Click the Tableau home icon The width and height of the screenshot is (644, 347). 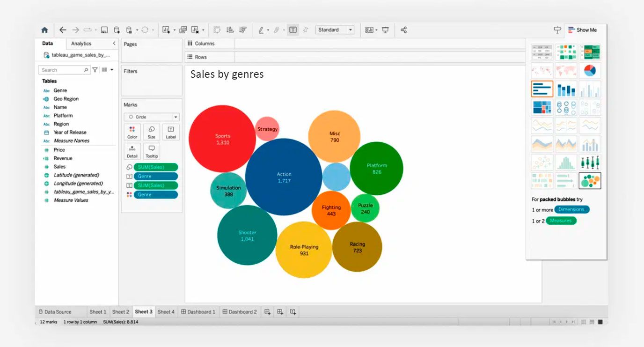(x=44, y=30)
